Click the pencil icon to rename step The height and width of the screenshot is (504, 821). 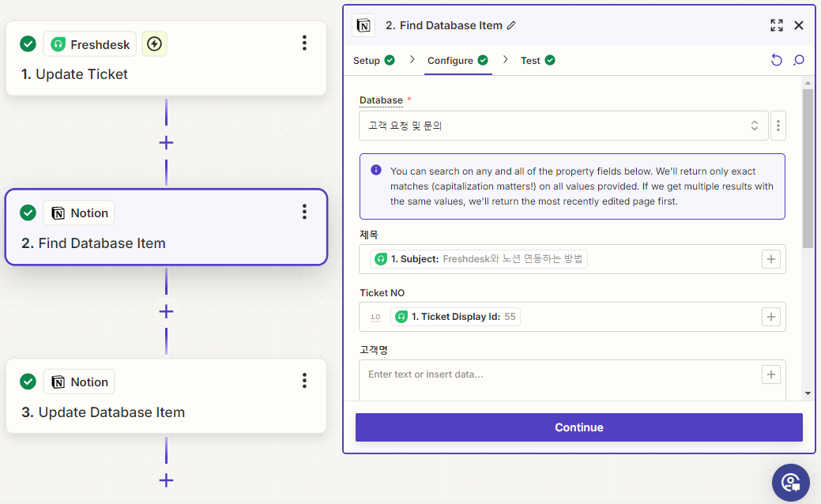pyautogui.click(x=511, y=25)
